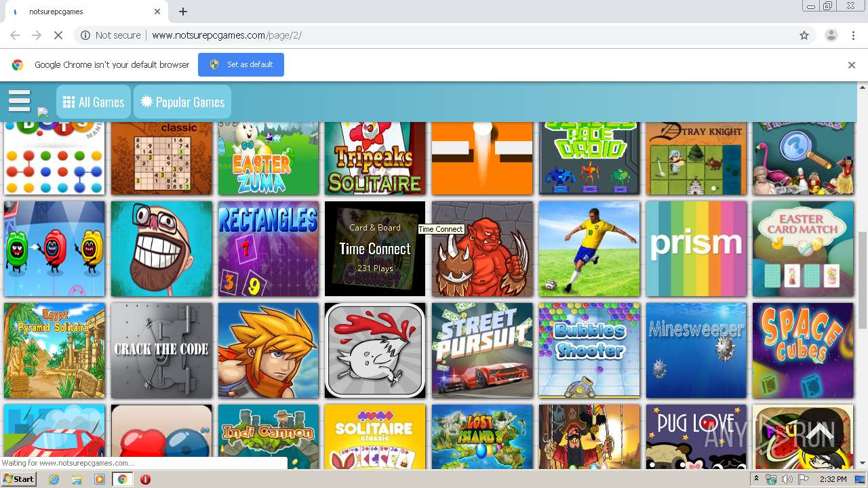Open the hamburger menu icon
Viewport: 868px width, 488px height.
pyautogui.click(x=20, y=101)
